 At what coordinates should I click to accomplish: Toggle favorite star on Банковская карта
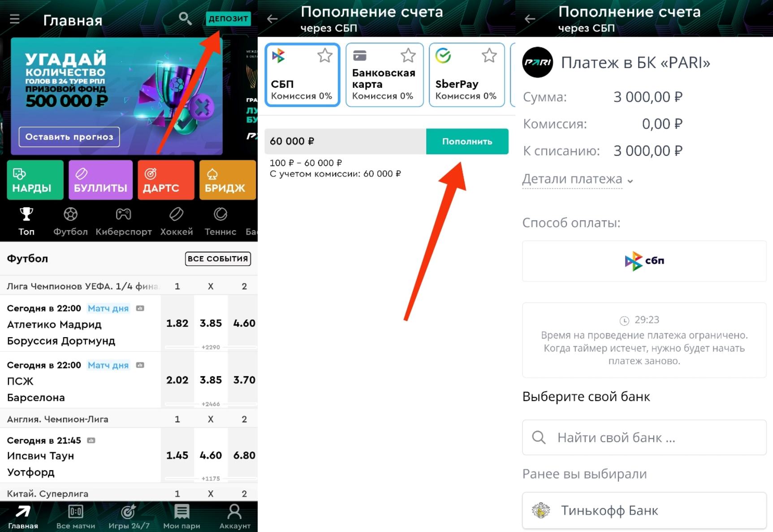click(408, 56)
